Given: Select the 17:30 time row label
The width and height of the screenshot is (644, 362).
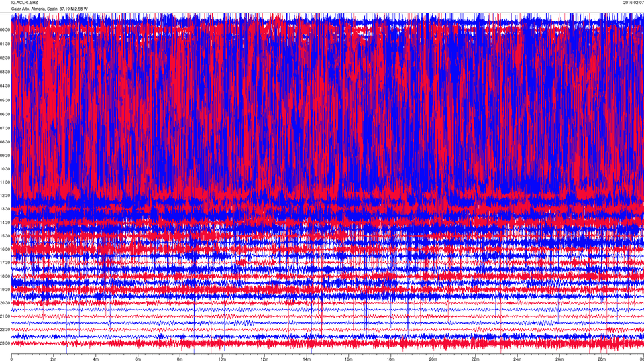Looking at the screenshot, I should coord(5,263).
